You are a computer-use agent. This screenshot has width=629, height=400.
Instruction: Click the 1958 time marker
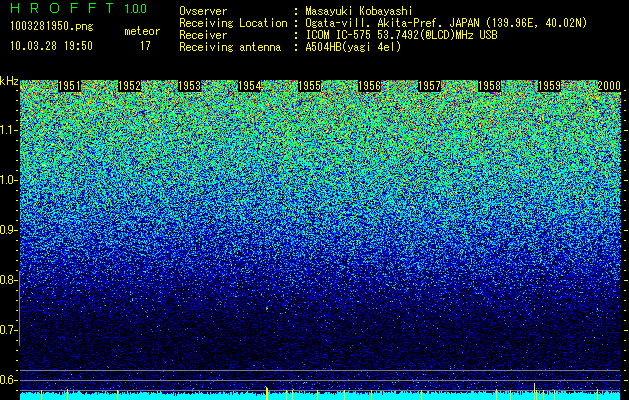(489, 86)
